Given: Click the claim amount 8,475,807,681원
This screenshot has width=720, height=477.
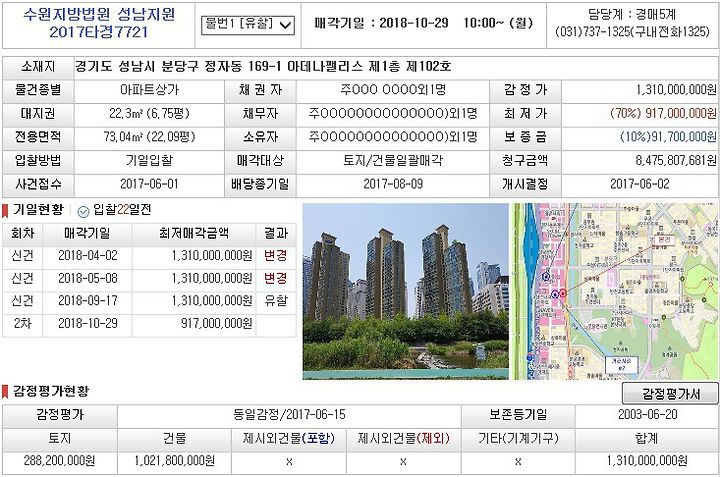Looking at the screenshot, I should pos(676,160).
